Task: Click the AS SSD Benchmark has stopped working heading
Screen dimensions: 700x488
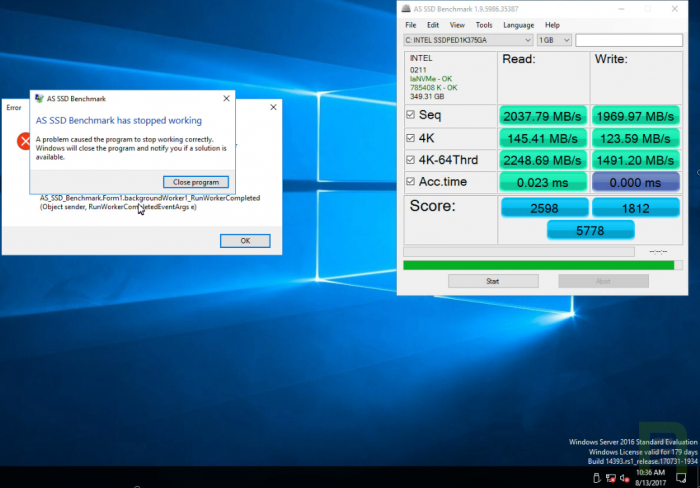Action: [119, 121]
